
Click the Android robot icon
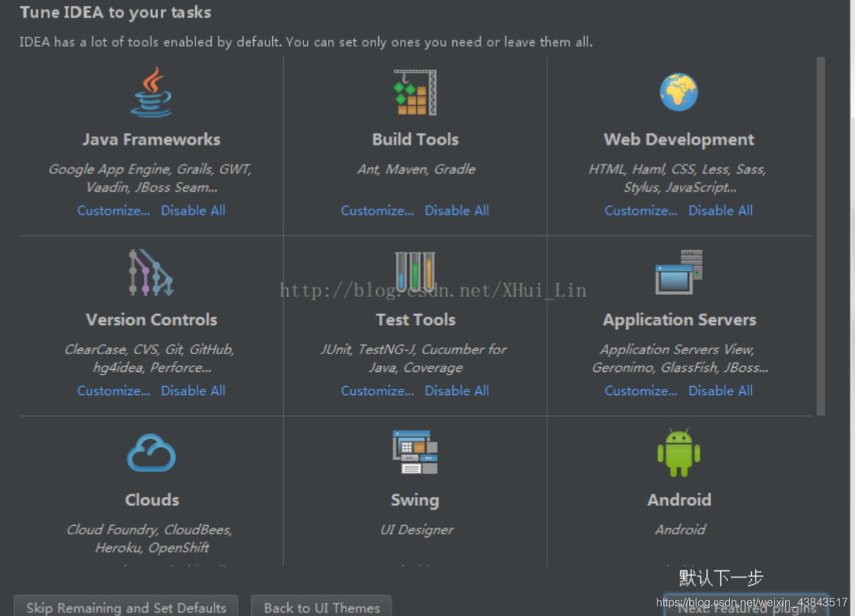click(679, 452)
